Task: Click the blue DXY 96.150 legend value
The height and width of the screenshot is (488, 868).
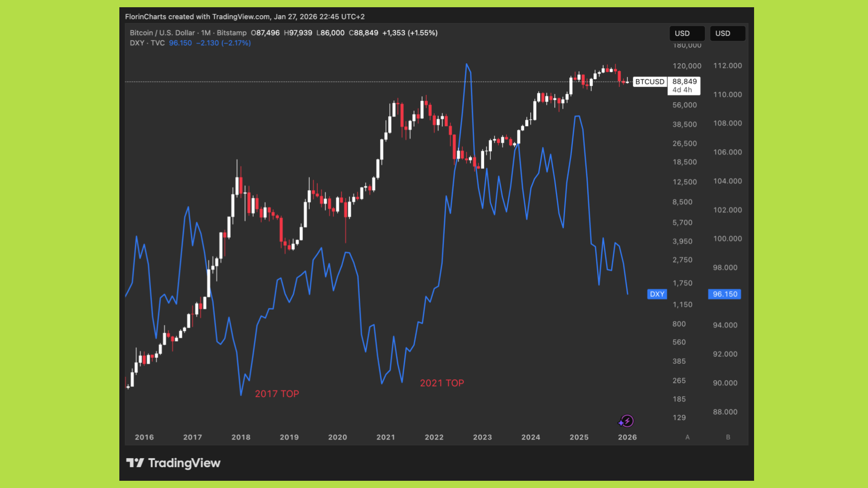Action: coord(180,43)
